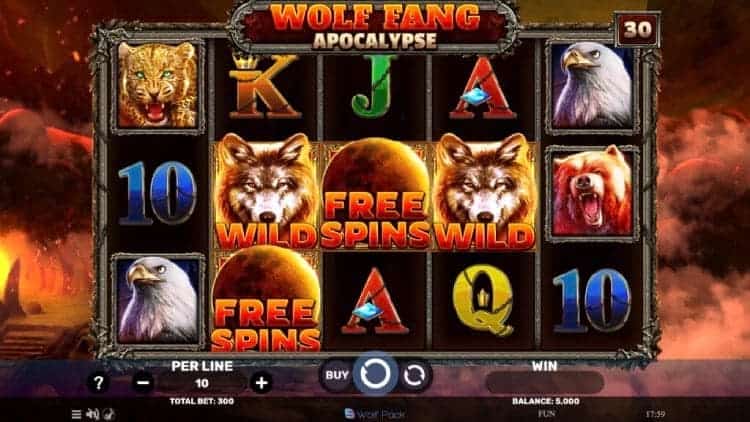Click the Wolf Fang Apocalypse title logo

375,26
